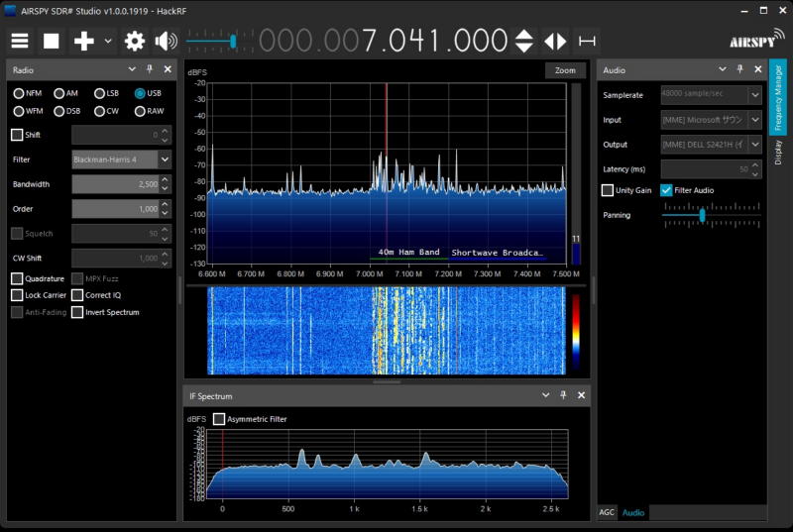Select RAW demodulation mode
Screen dimensions: 793x532
tap(150, 111)
